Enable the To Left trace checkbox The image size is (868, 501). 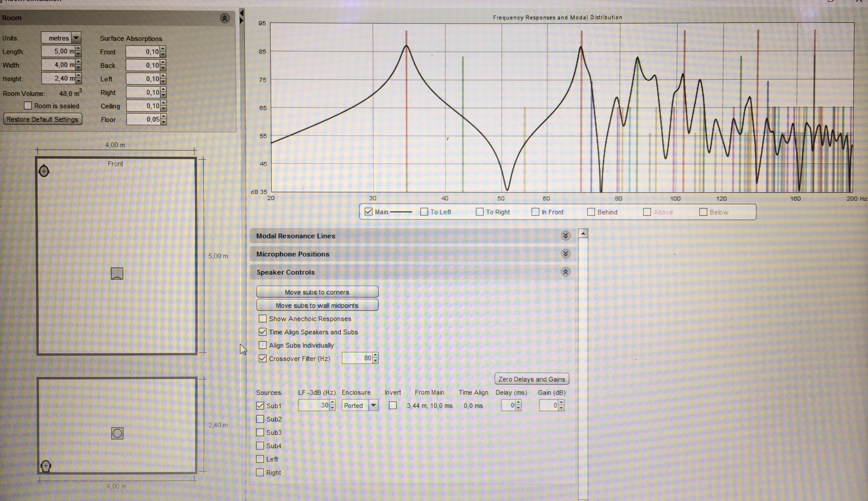point(424,212)
